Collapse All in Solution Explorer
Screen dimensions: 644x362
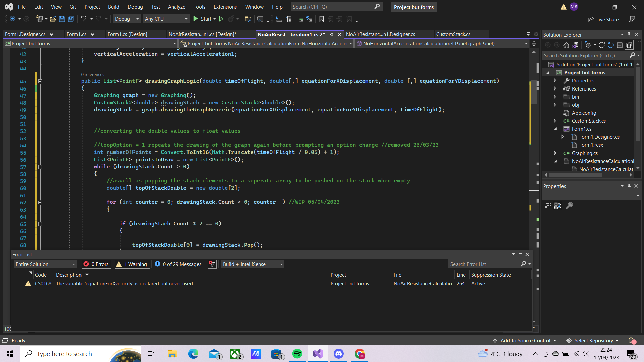coord(620,45)
